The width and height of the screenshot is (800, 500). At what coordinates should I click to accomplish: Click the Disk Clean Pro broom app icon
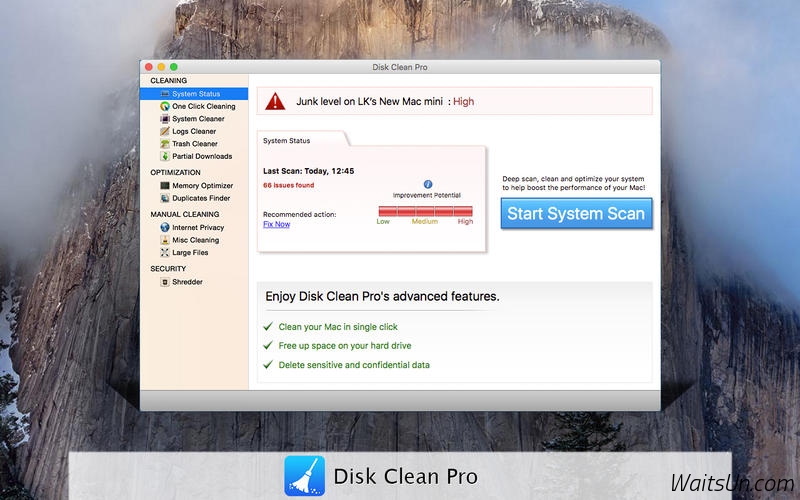(x=305, y=476)
